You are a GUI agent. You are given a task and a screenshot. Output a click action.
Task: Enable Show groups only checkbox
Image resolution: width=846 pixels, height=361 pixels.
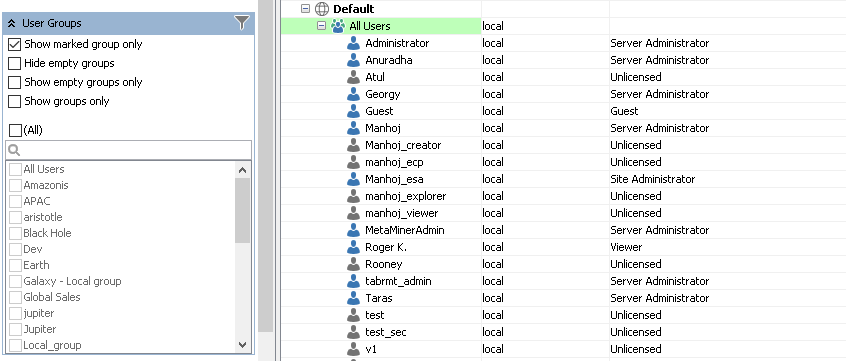tap(15, 101)
